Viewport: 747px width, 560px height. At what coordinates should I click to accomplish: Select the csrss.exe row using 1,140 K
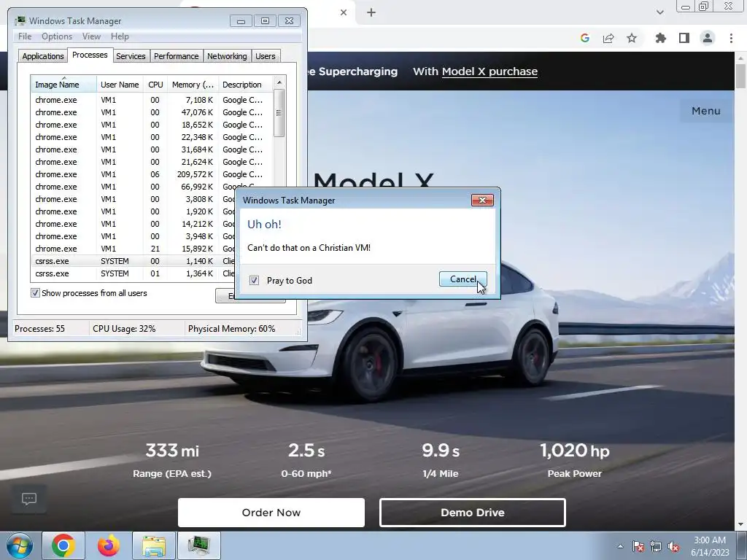point(133,261)
